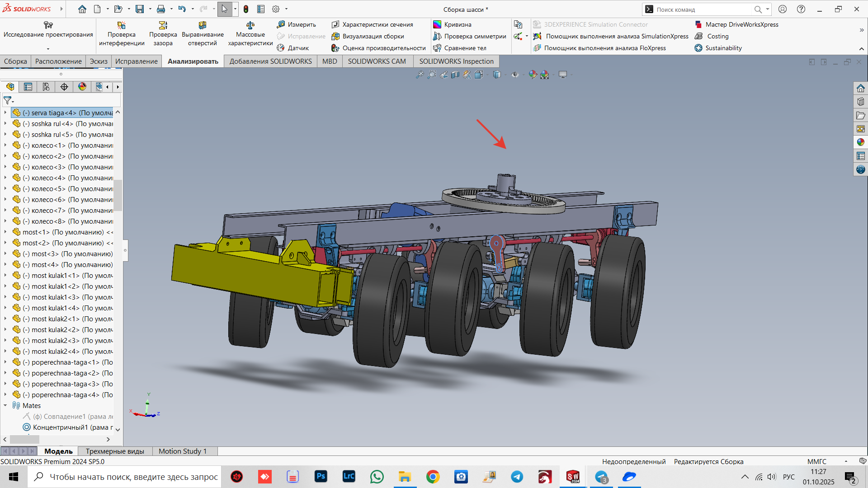This screenshot has width=868, height=488.
Task: Open the Display Style dropdown arrow
Action: (505, 75)
